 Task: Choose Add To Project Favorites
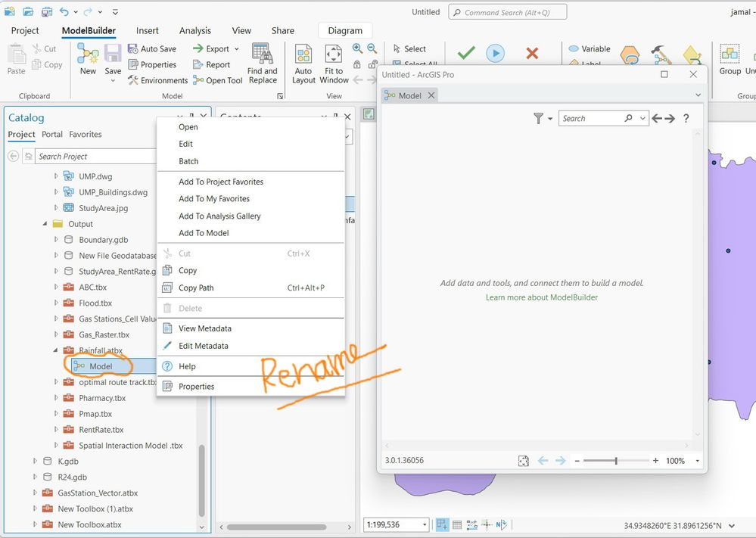point(250,182)
